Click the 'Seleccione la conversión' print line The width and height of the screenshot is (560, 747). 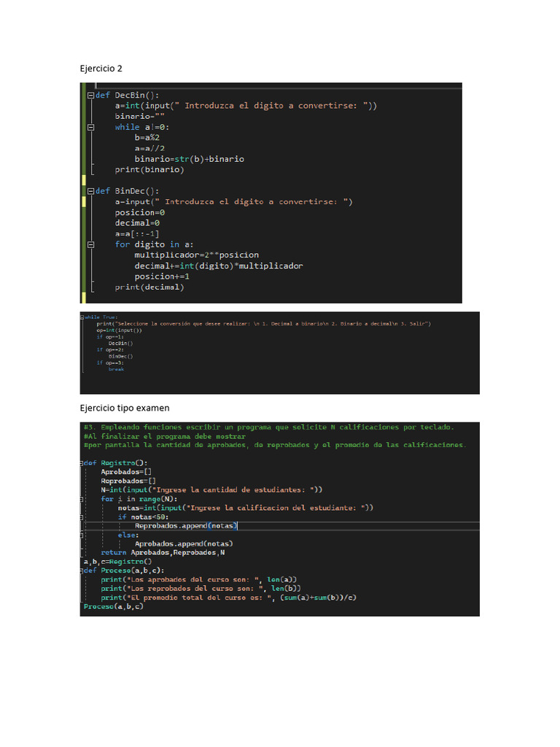click(x=264, y=324)
